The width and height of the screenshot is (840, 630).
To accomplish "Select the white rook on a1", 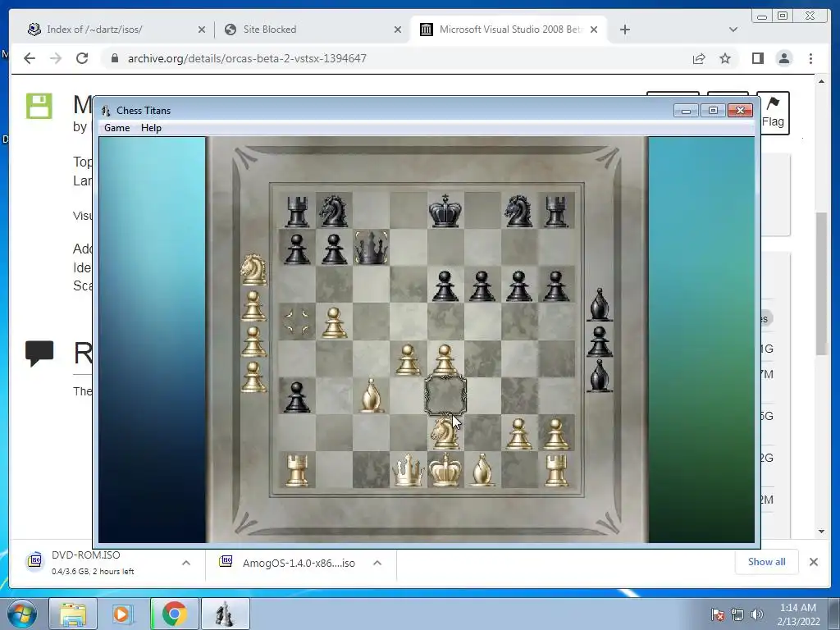I will click(297, 470).
